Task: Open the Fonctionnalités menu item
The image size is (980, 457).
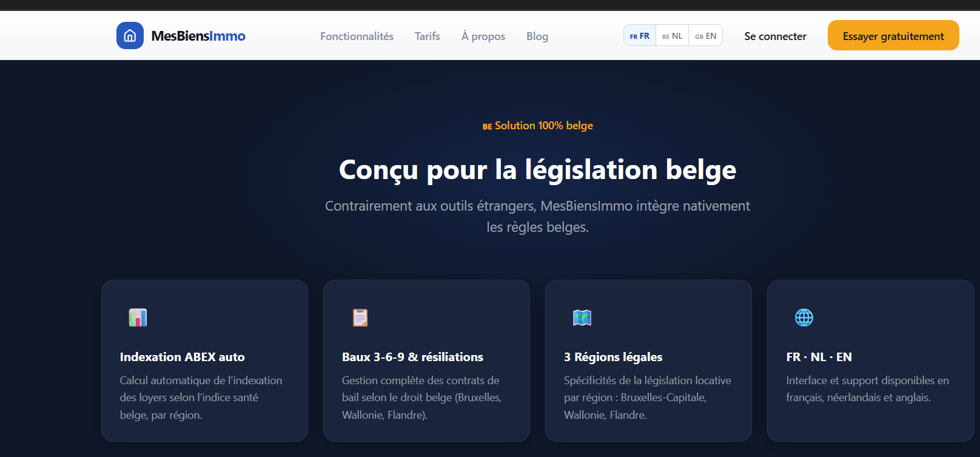Action: (x=357, y=36)
